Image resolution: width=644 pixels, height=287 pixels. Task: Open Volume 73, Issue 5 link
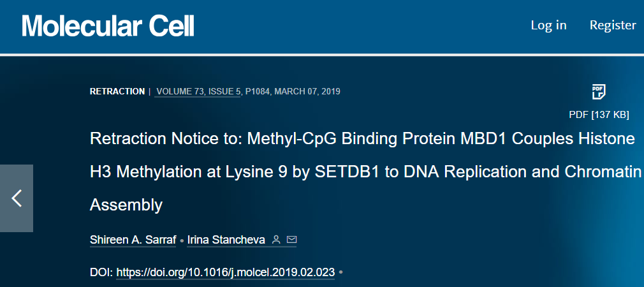199,92
